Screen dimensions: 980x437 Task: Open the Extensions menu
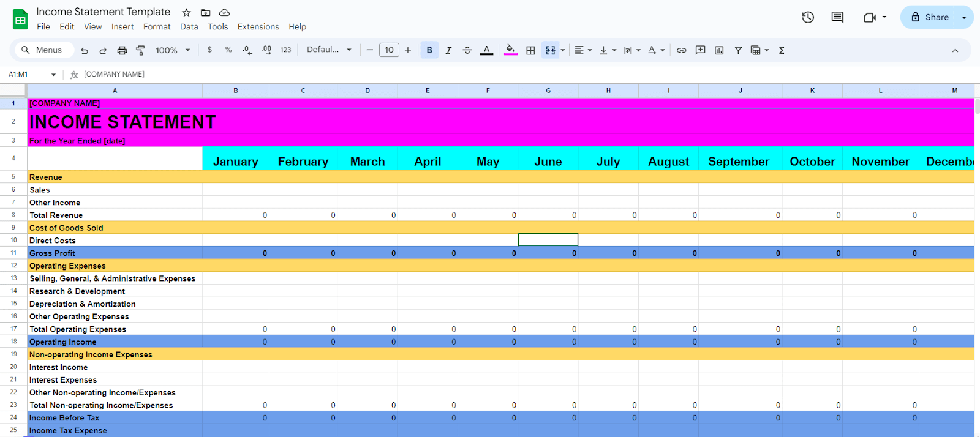[x=258, y=27]
